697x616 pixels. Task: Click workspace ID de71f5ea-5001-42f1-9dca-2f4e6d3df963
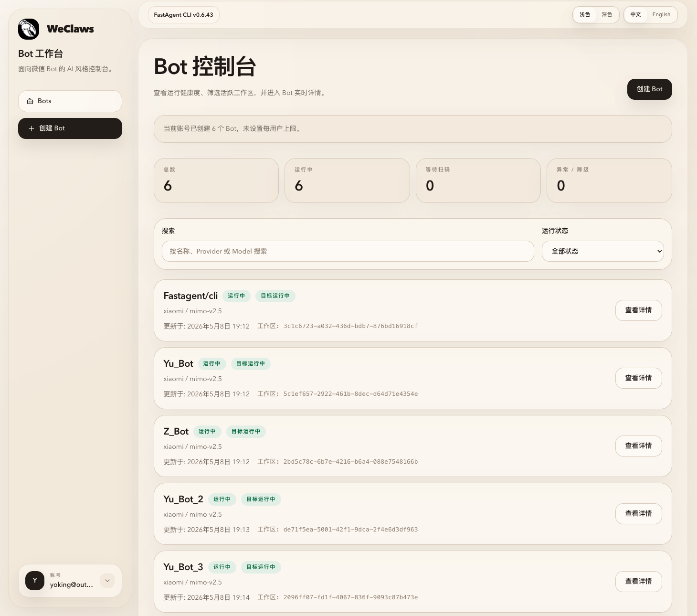click(350, 530)
